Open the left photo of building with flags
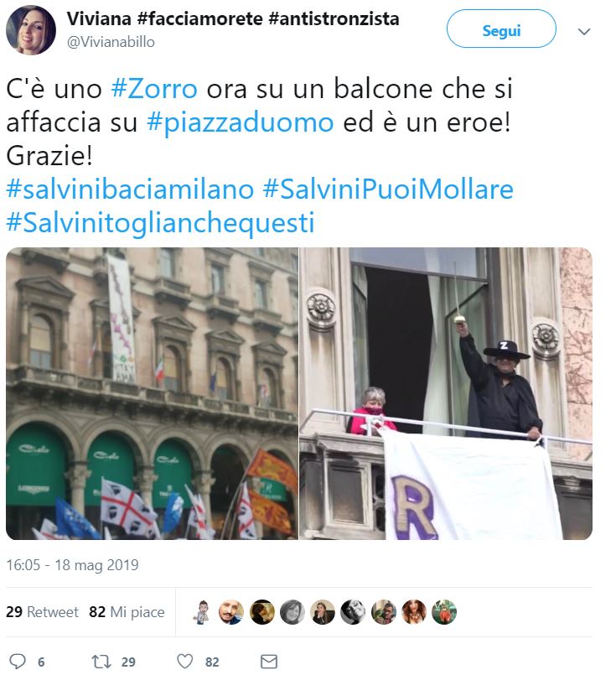 tap(152, 393)
